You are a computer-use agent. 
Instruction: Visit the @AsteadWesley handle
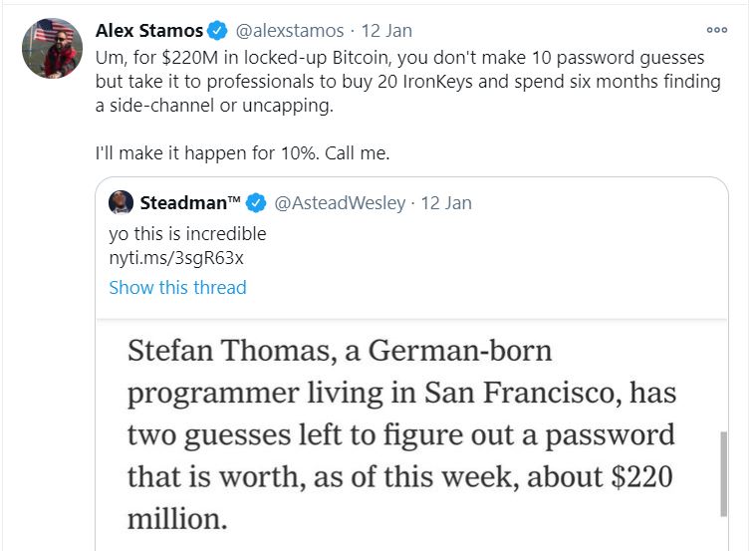(340, 203)
